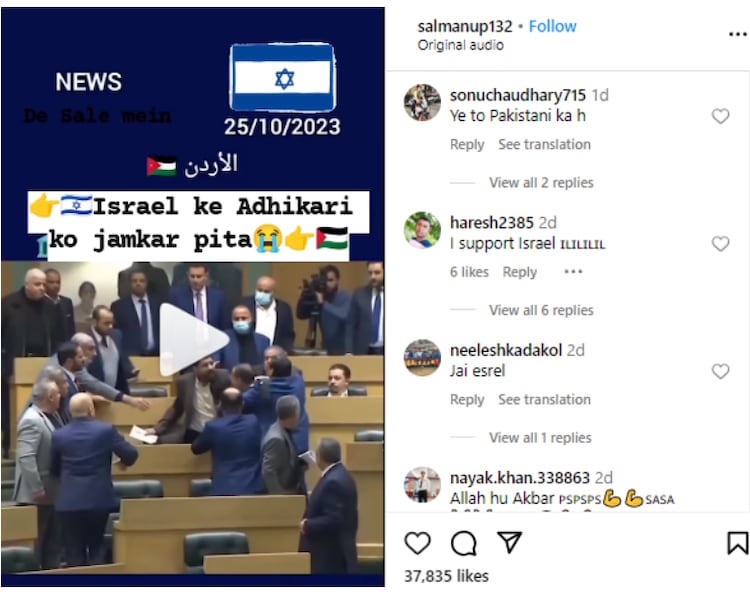Follow the salmanup132 account
This screenshot has height=592, width=750.
tap(552, 26)
